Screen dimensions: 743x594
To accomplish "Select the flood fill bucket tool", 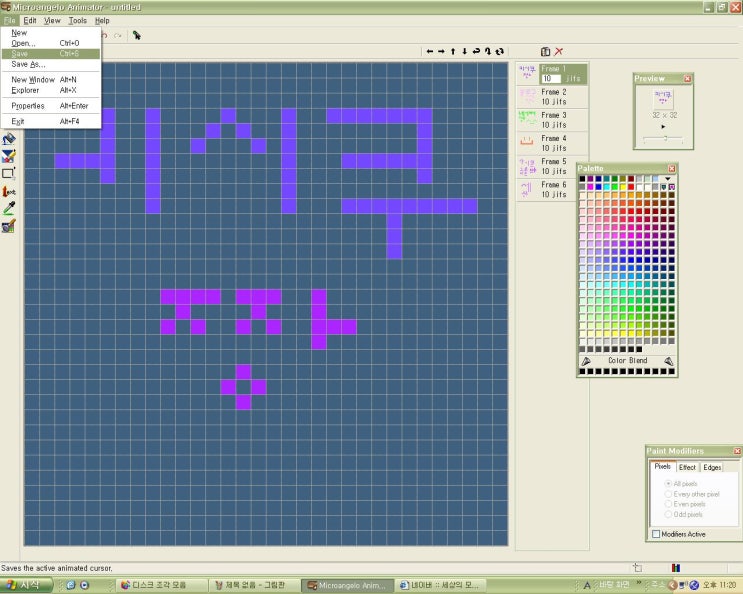I will (9, 140).
